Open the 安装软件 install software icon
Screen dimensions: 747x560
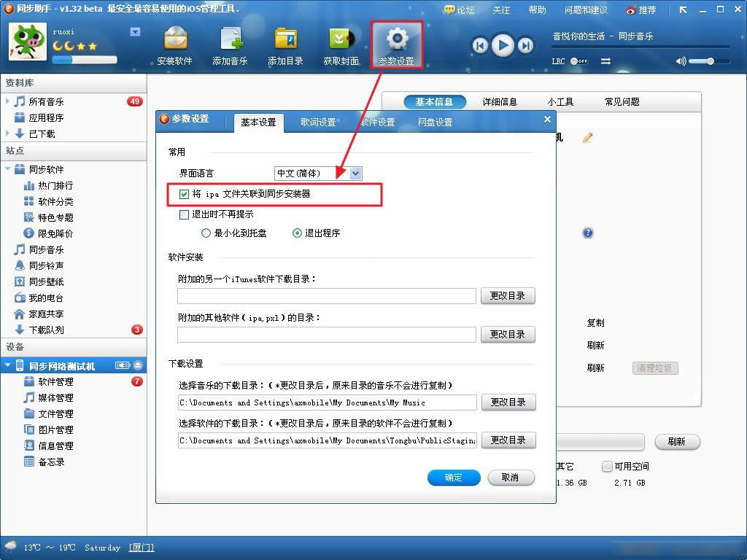175,39
